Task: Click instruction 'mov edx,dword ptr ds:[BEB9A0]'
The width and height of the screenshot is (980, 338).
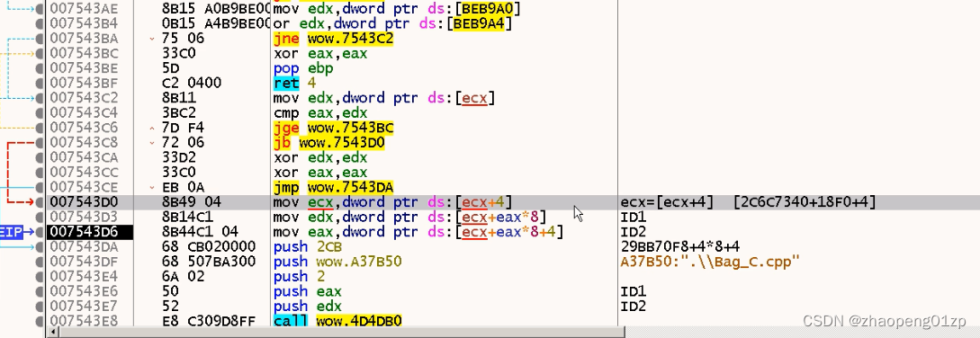Action: (398, 9)
